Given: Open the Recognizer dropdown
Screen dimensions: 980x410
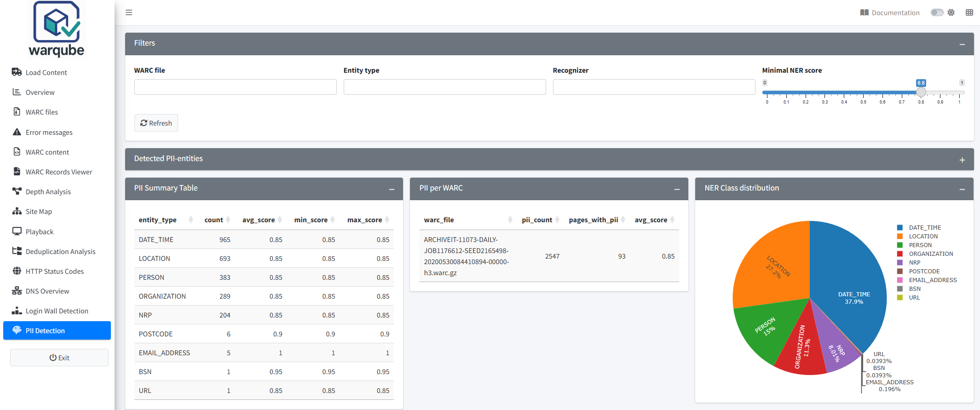Looking at the screenshot, I should [654, 87].
